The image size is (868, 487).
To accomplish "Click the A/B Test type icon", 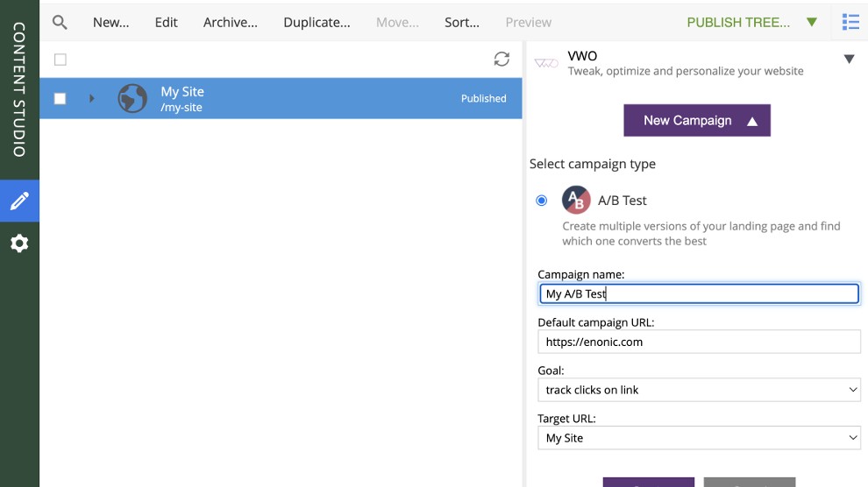I will tap(576, 200).
